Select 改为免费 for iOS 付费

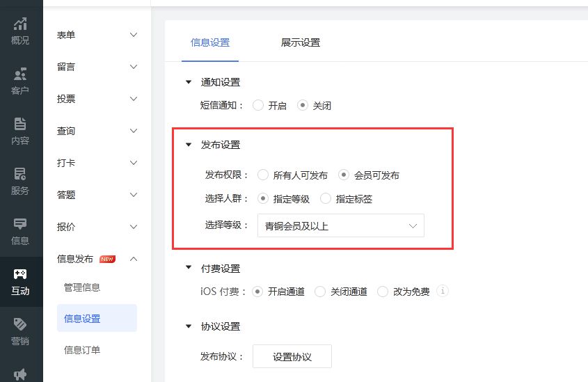383,292
